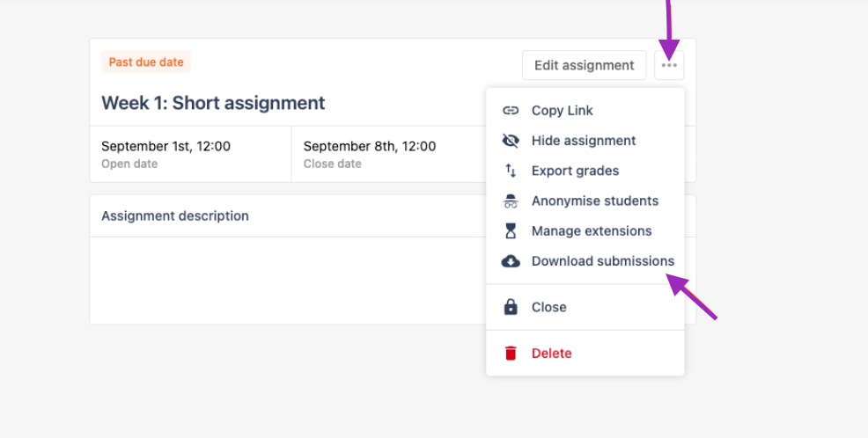The image size is (868, 438).
Task: Click the crossed-out eye icon for Hide assignment
Action: [x=511, y=141]
